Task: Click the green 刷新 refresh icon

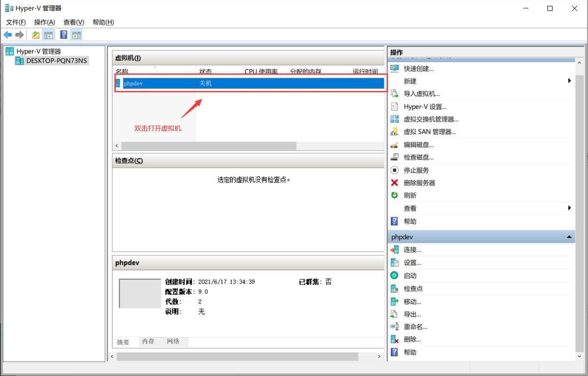Action: (395, 195)
